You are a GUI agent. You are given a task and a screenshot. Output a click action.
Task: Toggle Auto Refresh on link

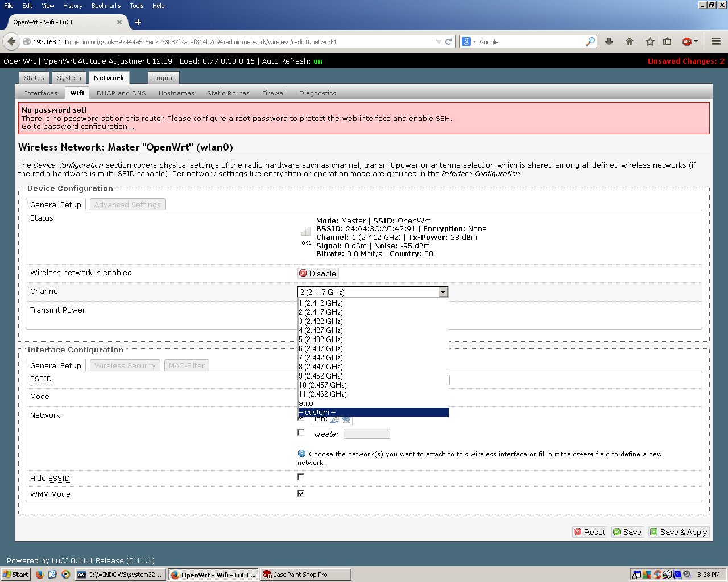click(318, 61)
